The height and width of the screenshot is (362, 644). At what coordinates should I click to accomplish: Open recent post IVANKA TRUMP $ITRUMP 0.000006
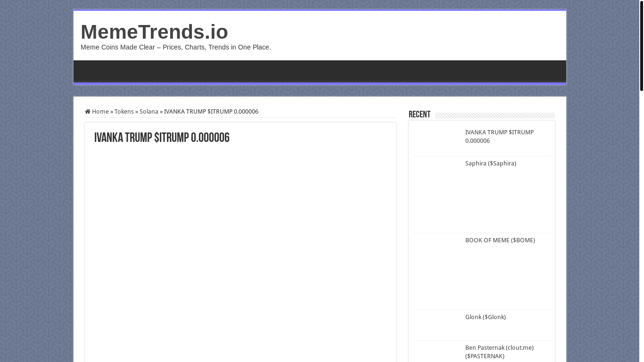coord(499,136)
